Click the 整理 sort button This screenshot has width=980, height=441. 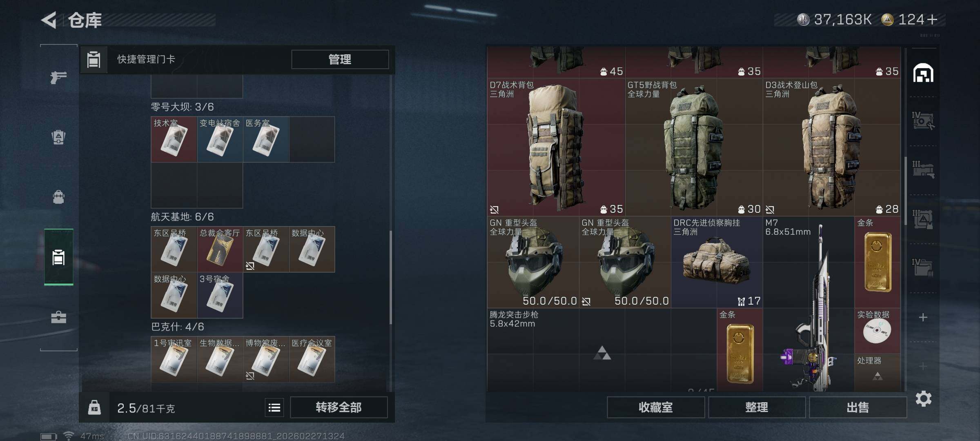pyautogui.click(x=757, y=408)
